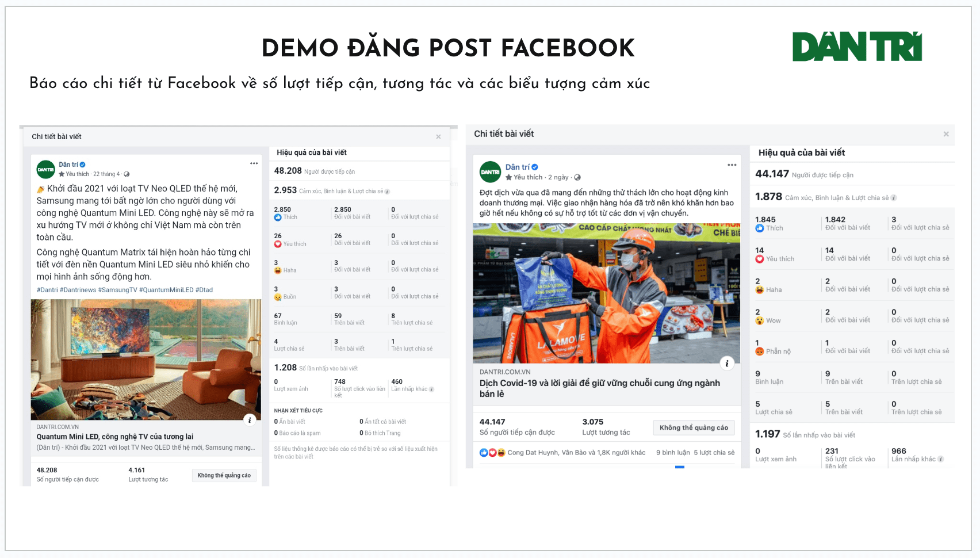Click the globe privacy icon on right post
Image resolution: width=980 pixels, height=558 pixels.
coord(577,177)
